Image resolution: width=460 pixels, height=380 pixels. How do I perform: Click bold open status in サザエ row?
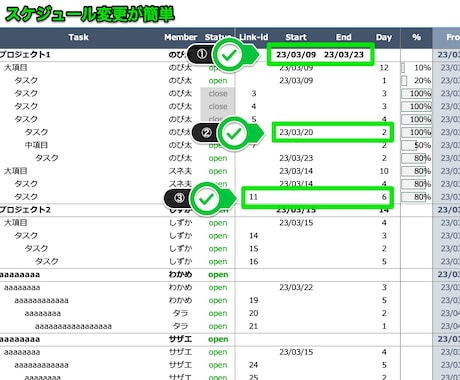pos(218,339)
